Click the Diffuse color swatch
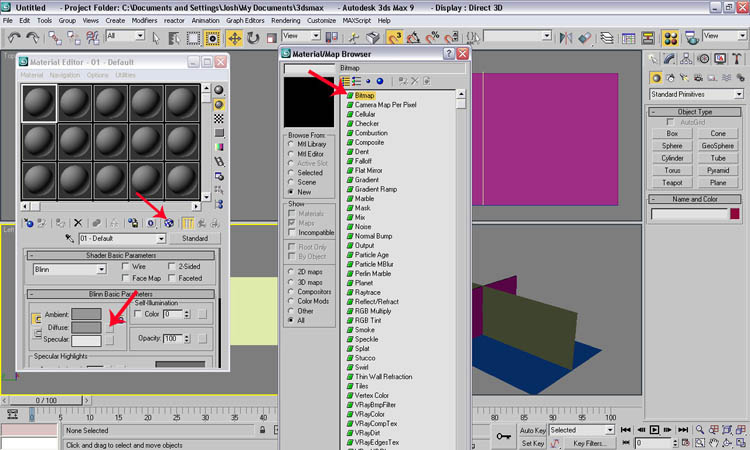 (x=85, y=327)
